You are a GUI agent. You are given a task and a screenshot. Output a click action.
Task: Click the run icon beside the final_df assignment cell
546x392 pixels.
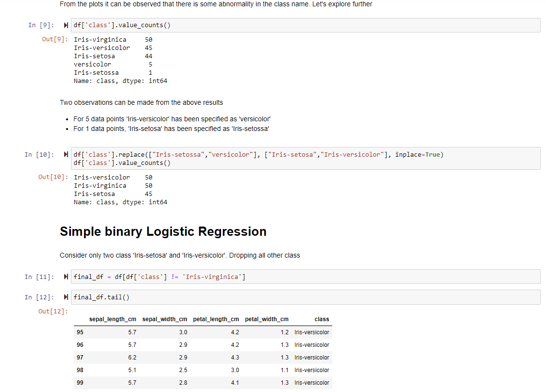tap(66, 277)
